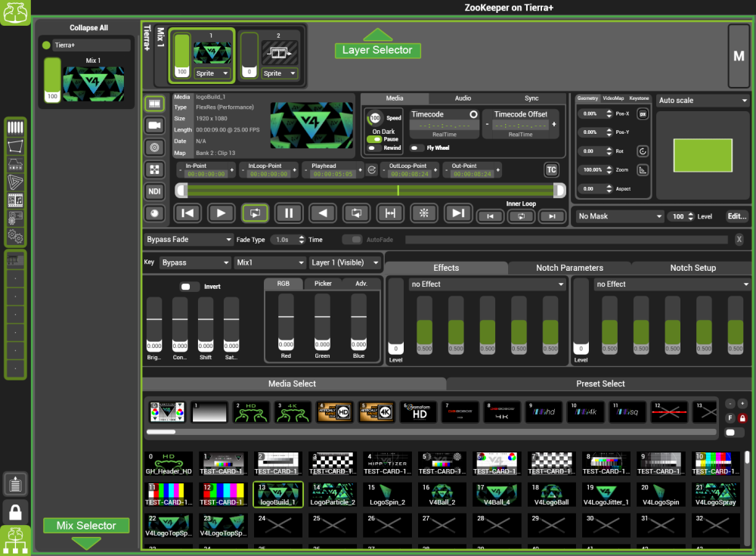Viewport: 756px width, 556px height.
Task: Click the Collapse All button
Action: pos(88,28)
